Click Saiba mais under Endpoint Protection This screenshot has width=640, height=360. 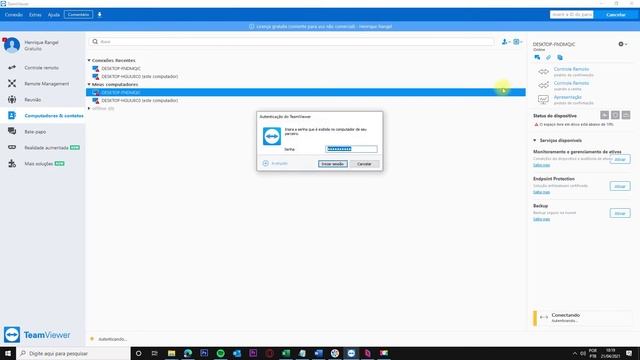tap(541, 192)
